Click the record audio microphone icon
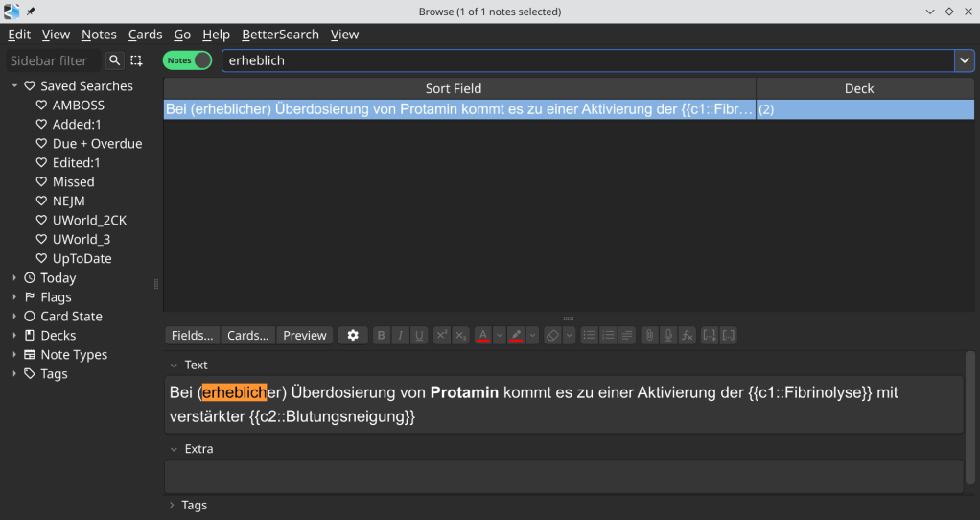Screen dimensions: 980x520 pyautogui.click(x=668, y=336)
